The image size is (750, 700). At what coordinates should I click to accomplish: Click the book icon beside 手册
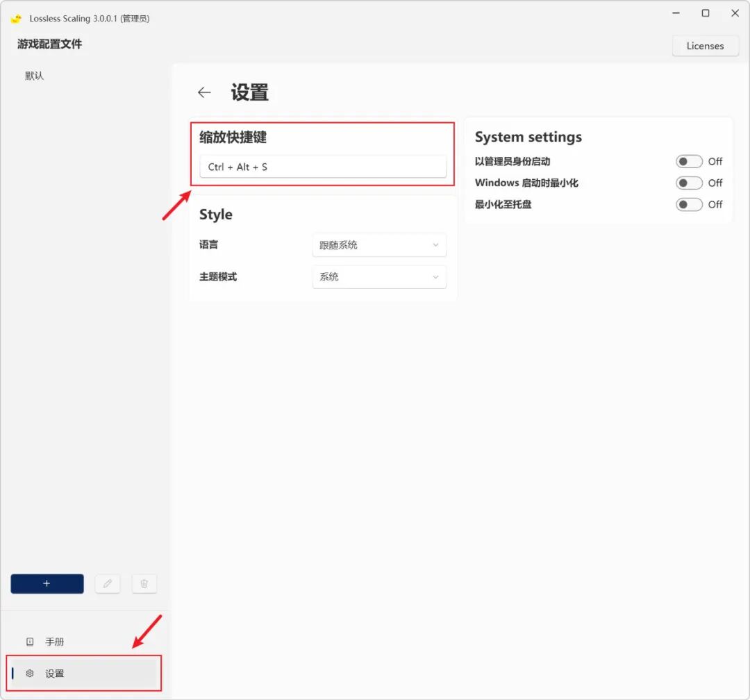click(x=29, y=641)
